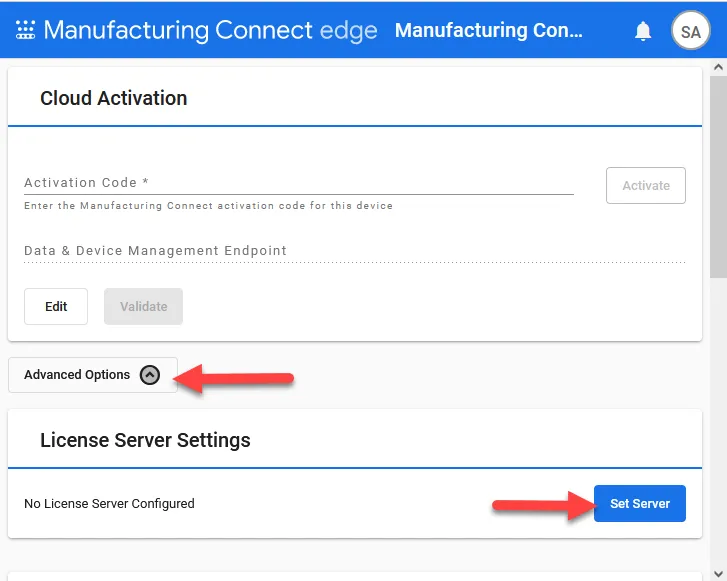Image resolution: width=727 pixels, height=581 pixels.
Task: Click the 'License Server Settings' heading
Action: [x=145, y=440]
